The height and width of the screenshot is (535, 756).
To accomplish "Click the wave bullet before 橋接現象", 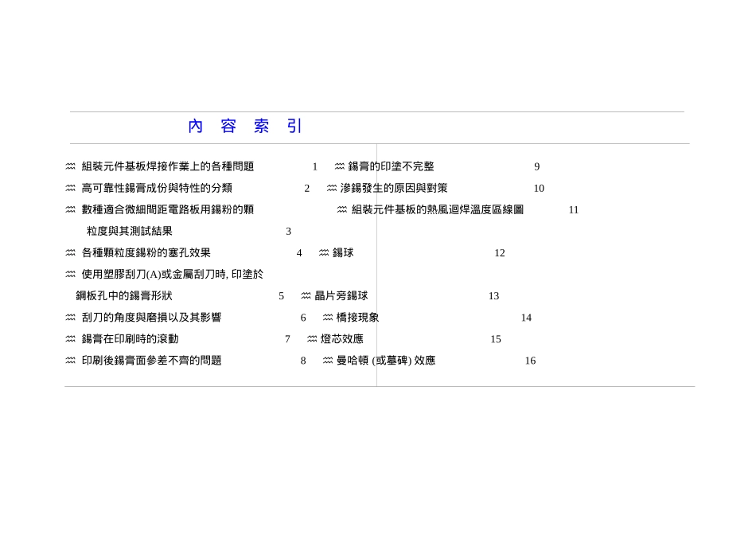I will coord(327,317).
